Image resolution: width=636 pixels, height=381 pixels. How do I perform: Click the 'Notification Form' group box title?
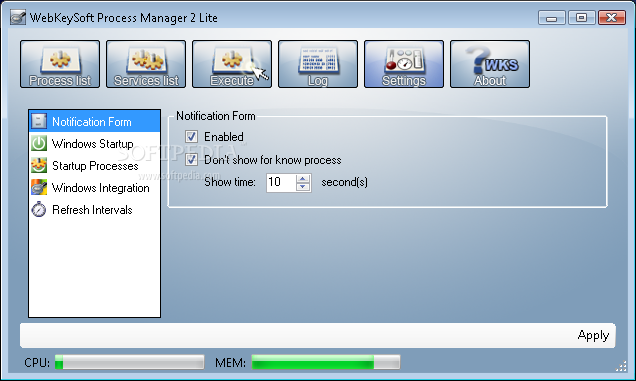pos(216,116)
